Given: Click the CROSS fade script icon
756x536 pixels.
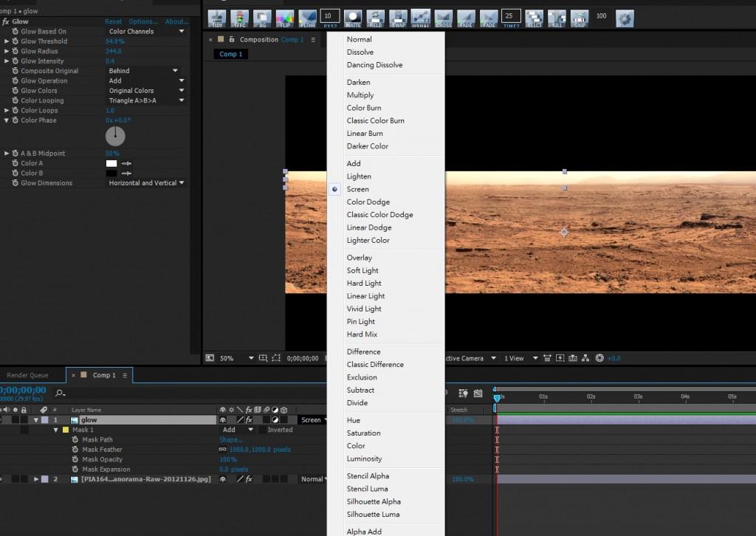Looking at the screenshot, I should click(444, 18).
